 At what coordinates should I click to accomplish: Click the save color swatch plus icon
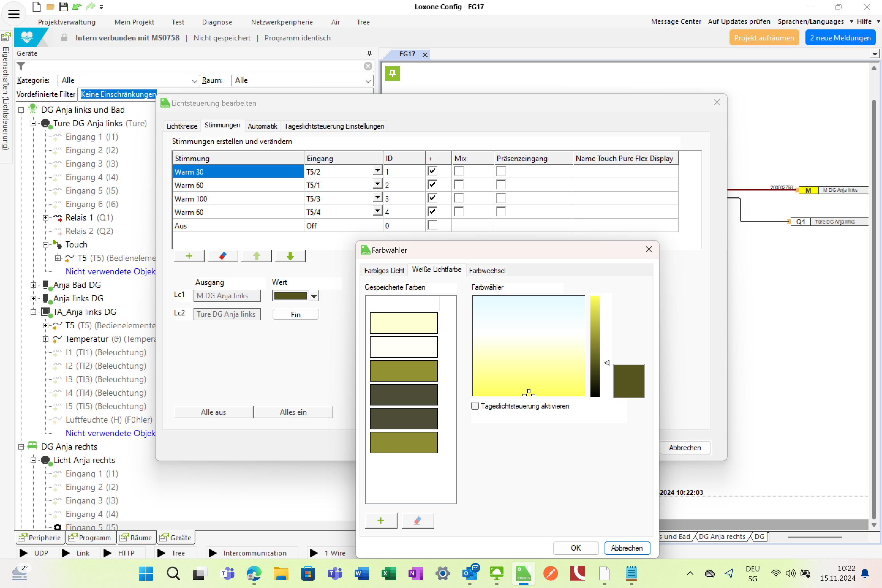(381, 520)
